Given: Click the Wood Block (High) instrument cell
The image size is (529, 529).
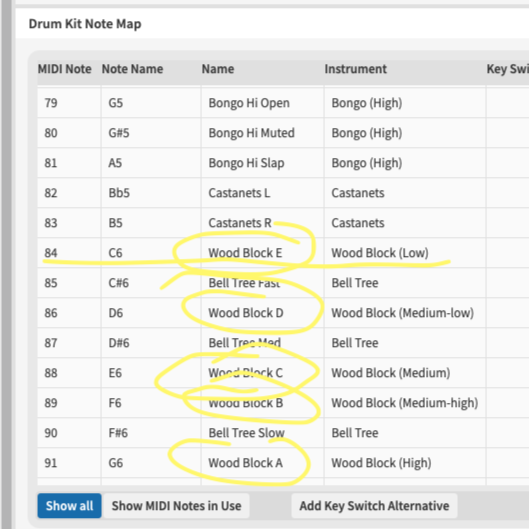Looking at the screenshot, I should tap(405, 463).
